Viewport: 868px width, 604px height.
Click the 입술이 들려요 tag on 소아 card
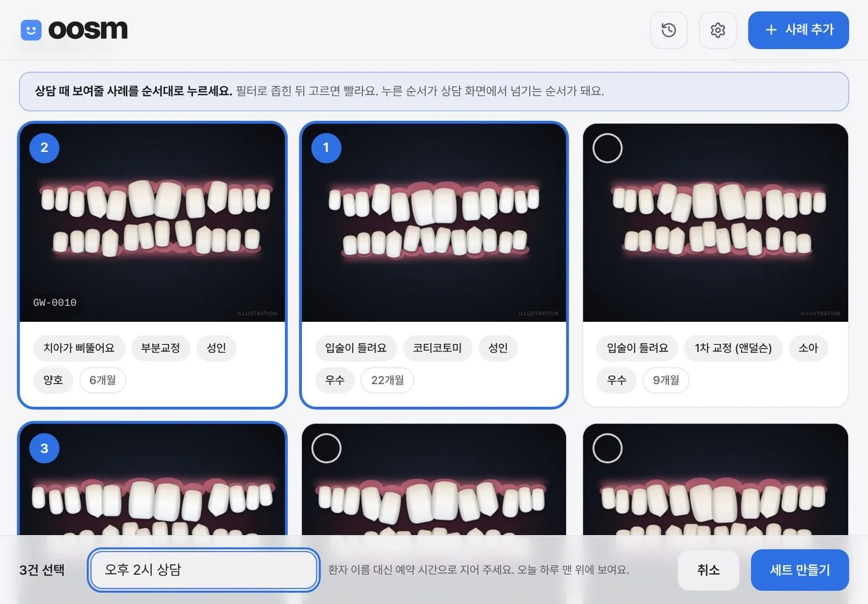pos(638,348)
